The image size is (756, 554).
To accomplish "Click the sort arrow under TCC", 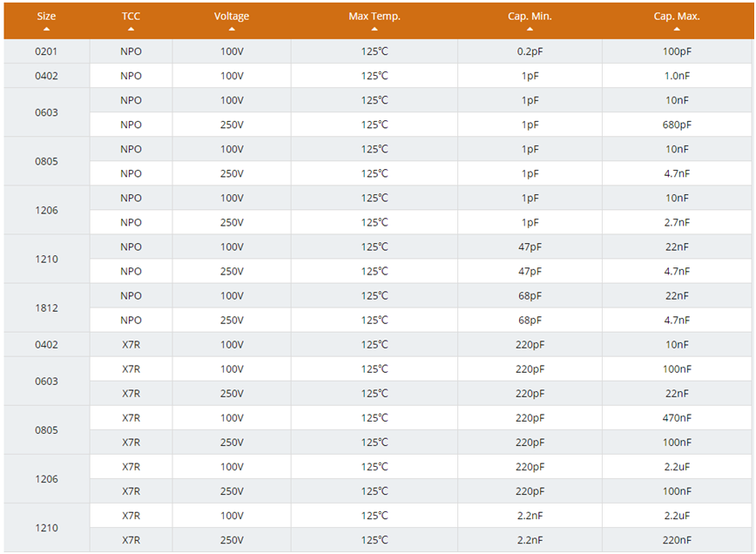I will 131,29.
